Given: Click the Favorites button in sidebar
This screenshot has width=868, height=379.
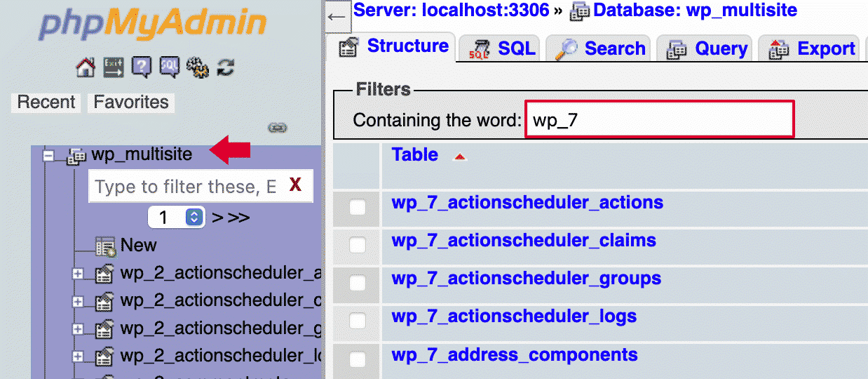Looking at the screenshot, I should tap(131, 102).
